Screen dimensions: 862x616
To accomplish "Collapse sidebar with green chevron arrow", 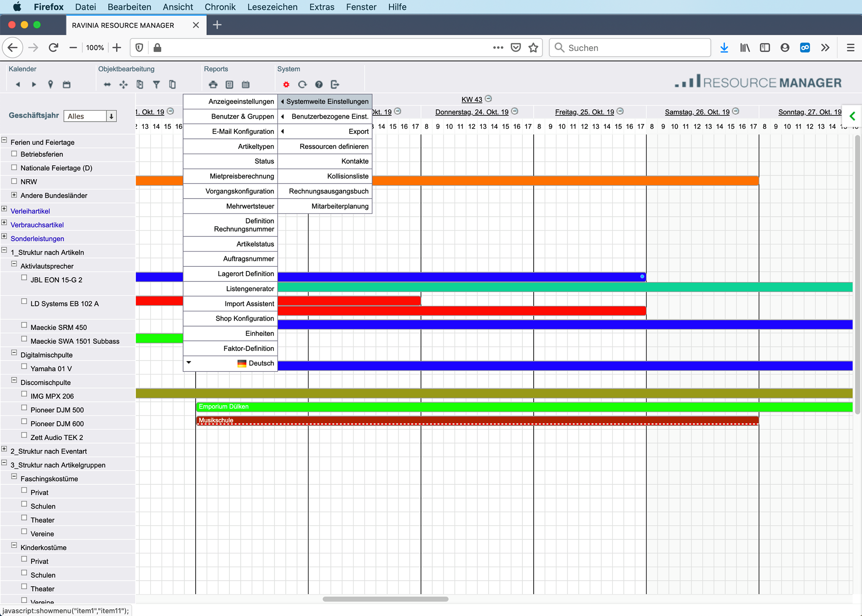I will point(852,116).
